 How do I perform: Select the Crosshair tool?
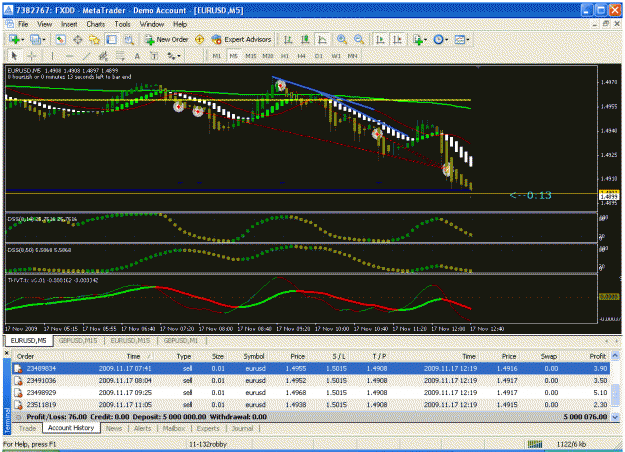click(x=32, y=56)
